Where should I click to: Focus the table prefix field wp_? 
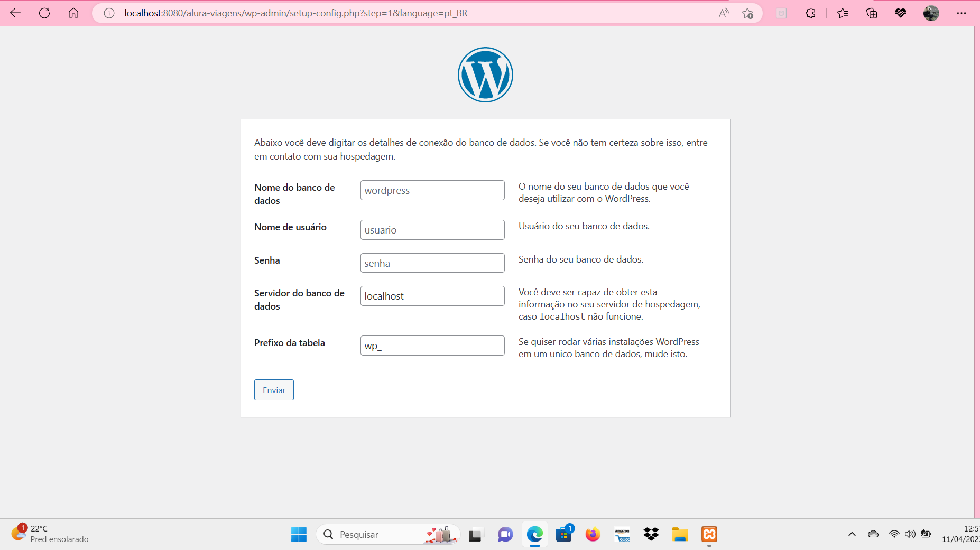point(432,346)
